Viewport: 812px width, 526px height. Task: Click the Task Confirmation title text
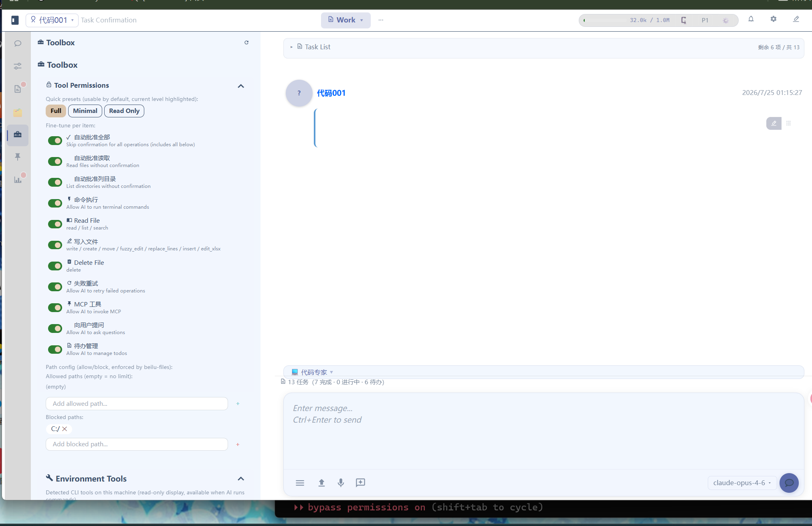tap(109, 20)
